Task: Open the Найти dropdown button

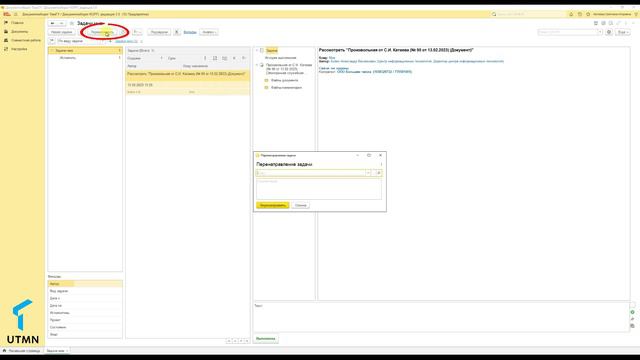Action: 209,32
